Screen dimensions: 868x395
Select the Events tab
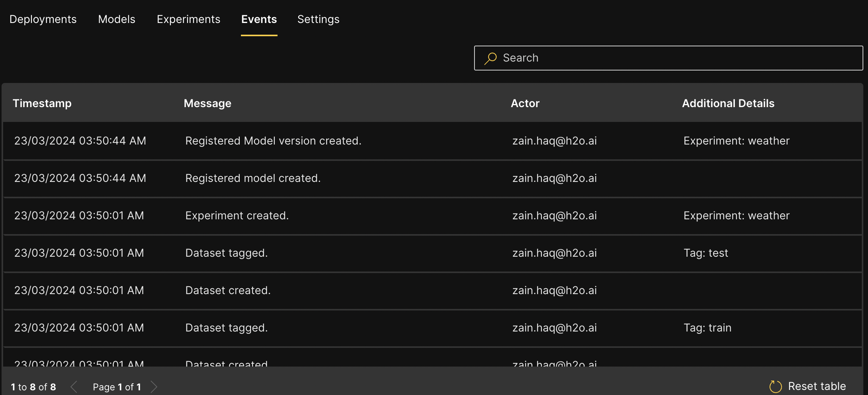259,19
